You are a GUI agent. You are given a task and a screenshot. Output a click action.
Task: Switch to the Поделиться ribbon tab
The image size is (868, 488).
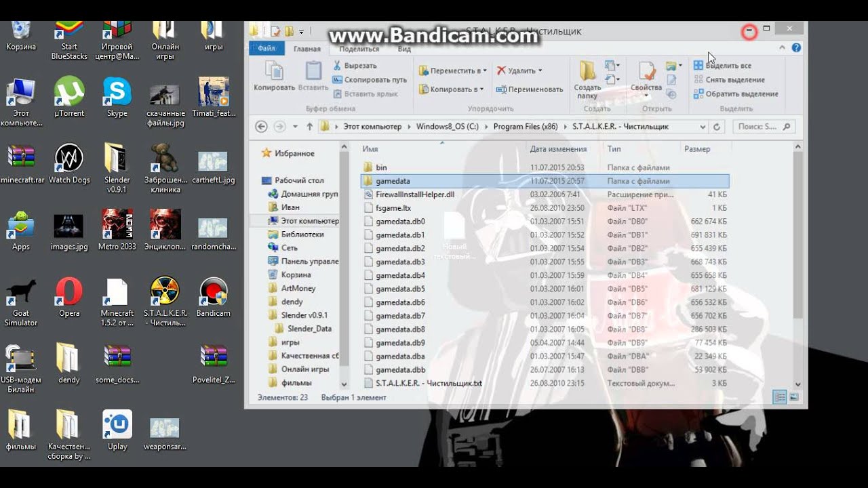pyautogui.click(x=359, y=49)
